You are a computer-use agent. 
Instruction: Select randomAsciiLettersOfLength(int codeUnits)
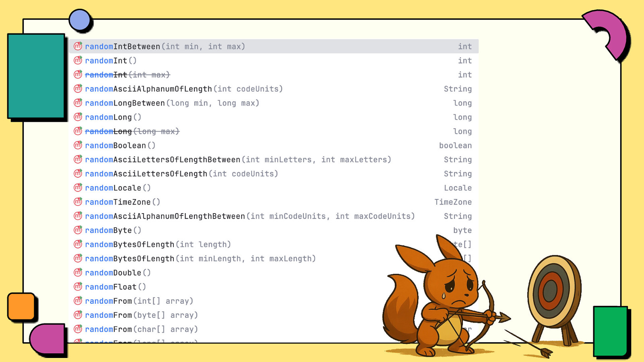point(274,174)
